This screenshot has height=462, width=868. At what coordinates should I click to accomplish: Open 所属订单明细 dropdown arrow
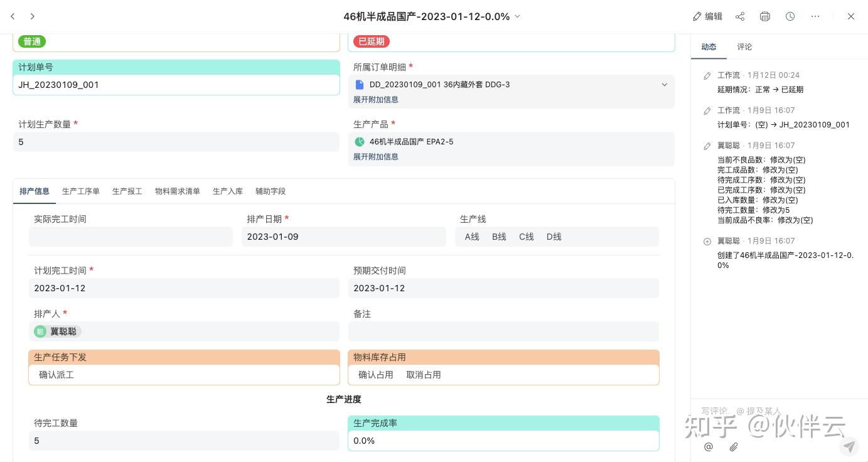coord(664,85)
